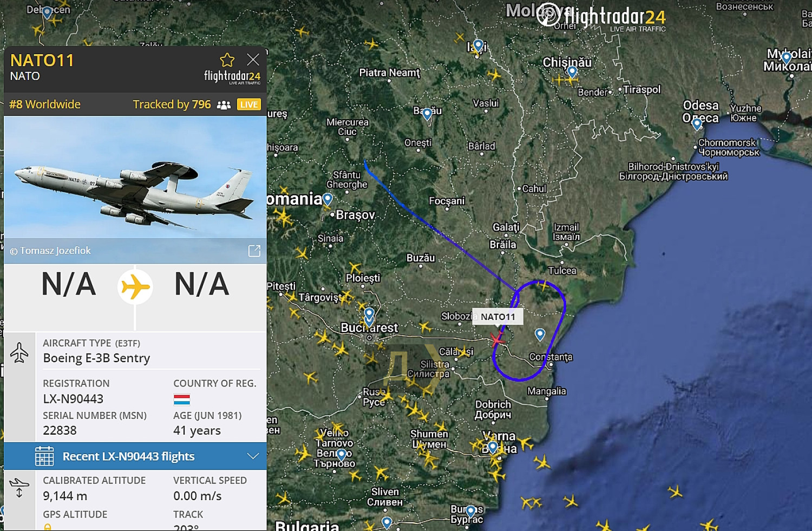Click the Luxembourg flag under Country of Reg.
812x531 pixels.
click(182, 399)
